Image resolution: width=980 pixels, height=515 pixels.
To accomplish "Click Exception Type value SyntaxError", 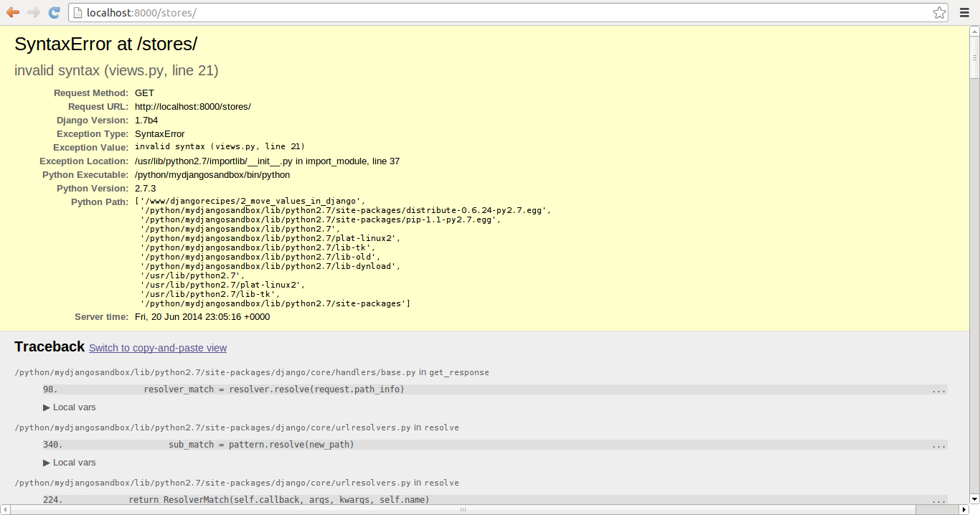I will [159, 134].
